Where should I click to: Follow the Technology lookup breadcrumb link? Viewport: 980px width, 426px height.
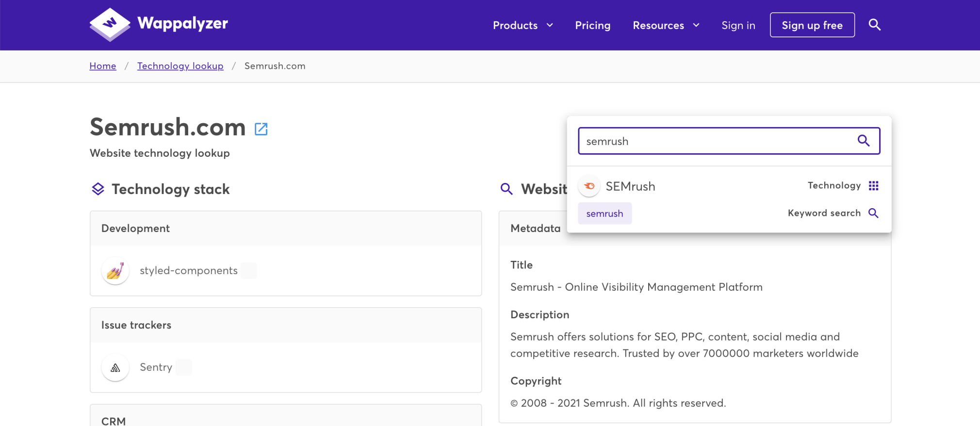(180, 66)
